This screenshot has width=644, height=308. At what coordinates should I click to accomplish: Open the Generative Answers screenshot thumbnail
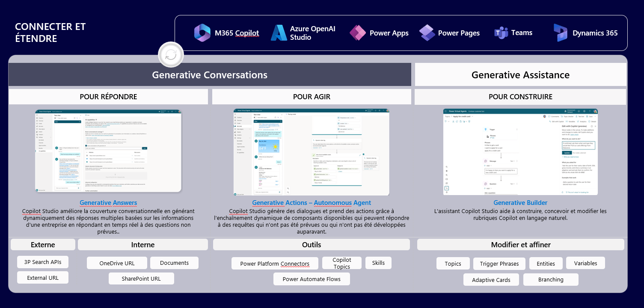tap(108, 151)
